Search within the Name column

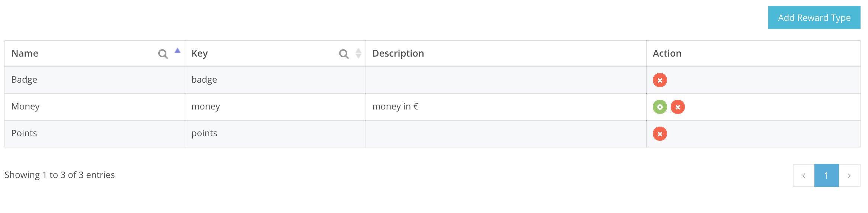[x=163, y=54]
